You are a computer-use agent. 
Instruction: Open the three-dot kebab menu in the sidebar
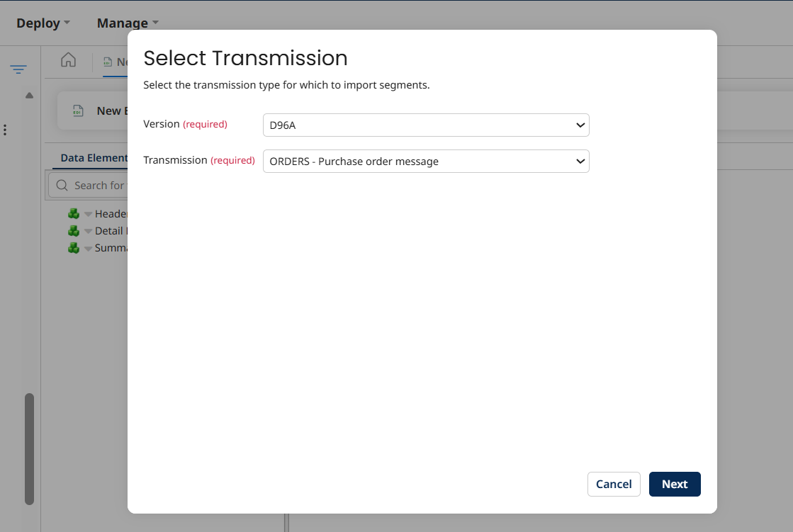tap(5, 130)
